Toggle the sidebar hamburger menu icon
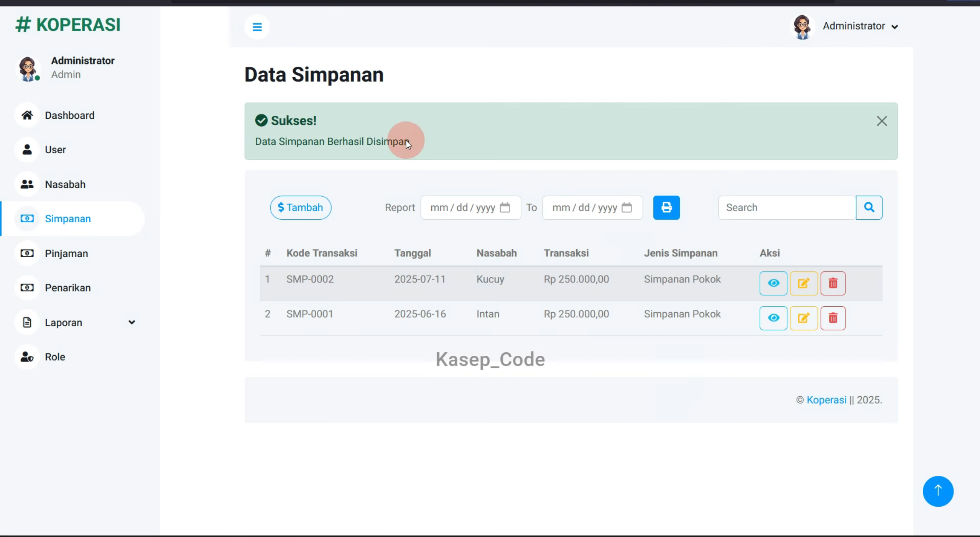 click(x=257, y=27)
